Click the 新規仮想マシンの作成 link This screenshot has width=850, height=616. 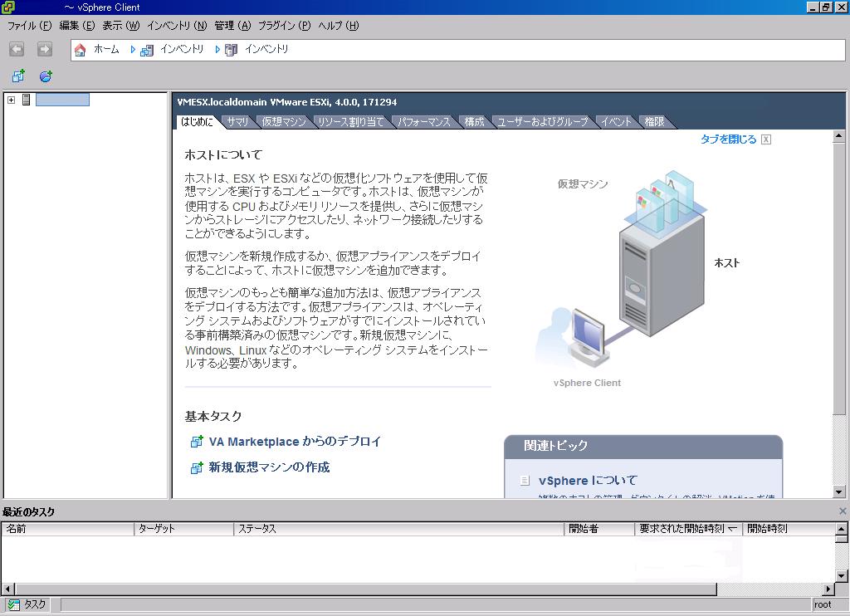[x=270, y=467]
